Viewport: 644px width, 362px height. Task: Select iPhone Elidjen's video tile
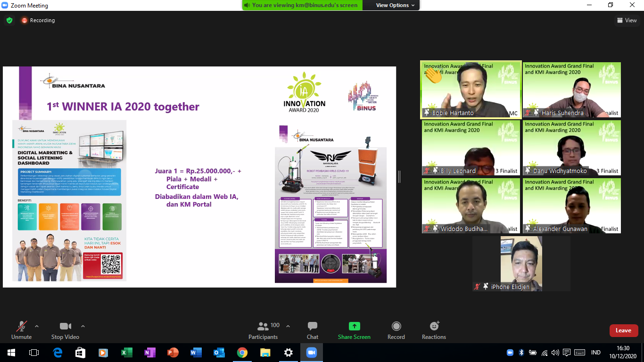tap(521, 263)
